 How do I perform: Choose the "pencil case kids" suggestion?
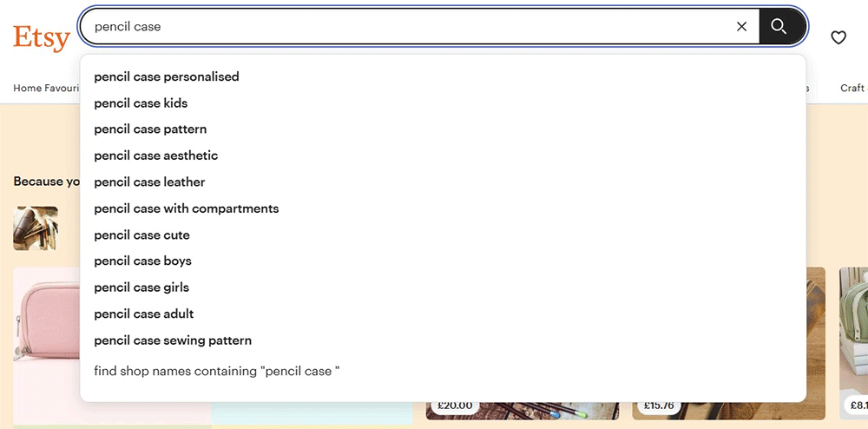(x=141, y=103)
